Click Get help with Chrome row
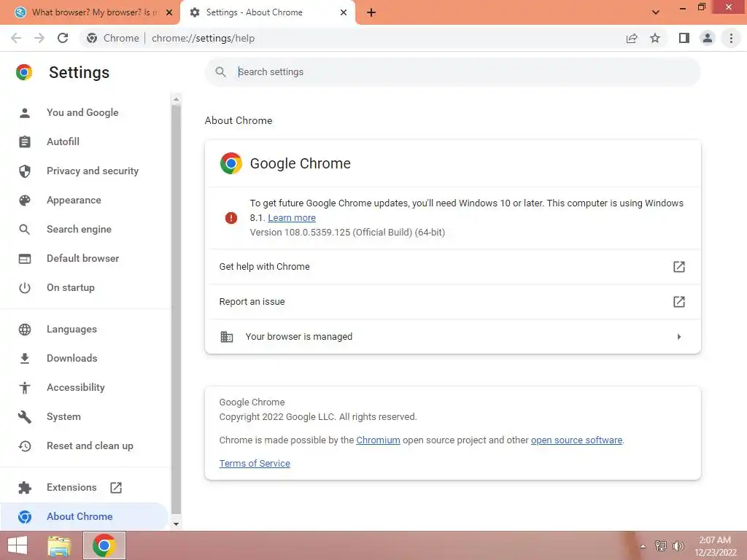The image size is (747, 560). (452, 267)
